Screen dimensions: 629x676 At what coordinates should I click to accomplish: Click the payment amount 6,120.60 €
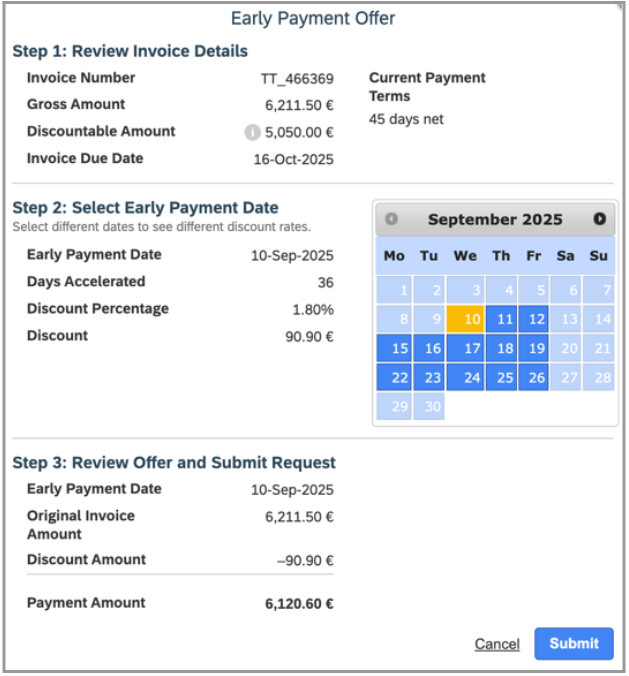click(299, 604)
